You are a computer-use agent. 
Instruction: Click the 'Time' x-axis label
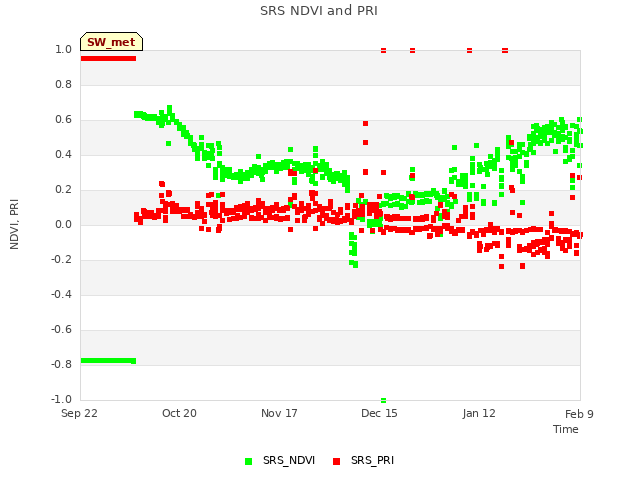click(566, 429)
